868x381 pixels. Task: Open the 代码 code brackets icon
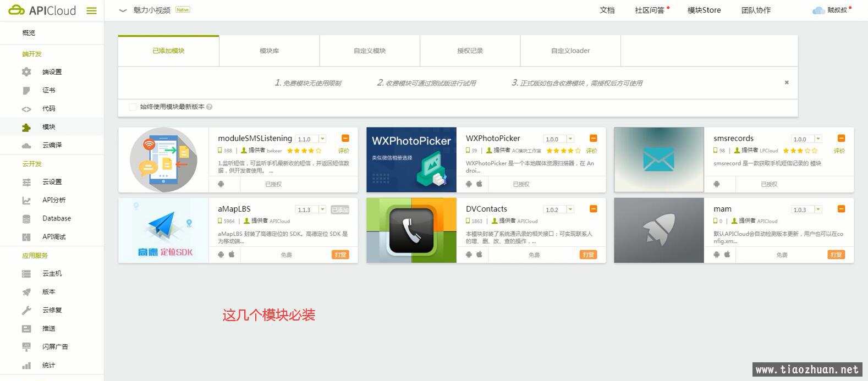[26, 109]
